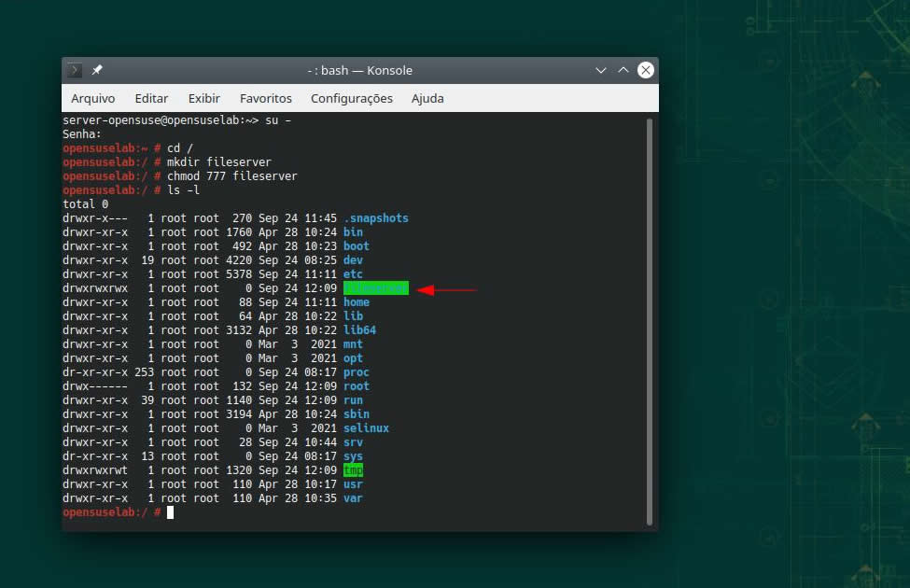Click the terminal cursor at the last prompt

tap(170, 512)
